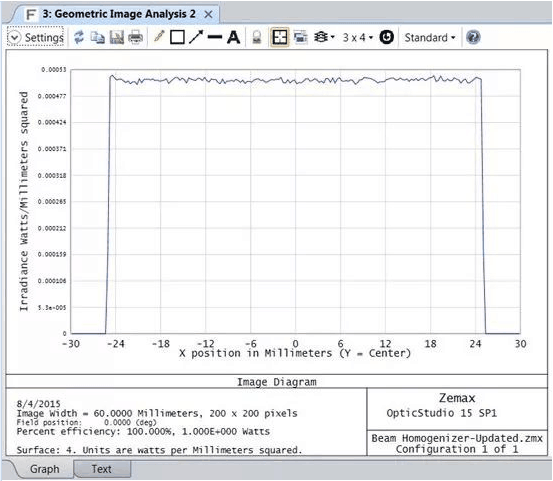Click the Save image icon

tap(117, 37)
